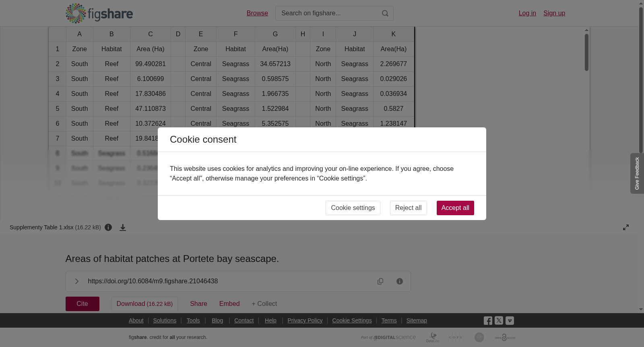Click cell value 1.966735
Viewport: 644px width, 347px height.
(x=275, y=94)
